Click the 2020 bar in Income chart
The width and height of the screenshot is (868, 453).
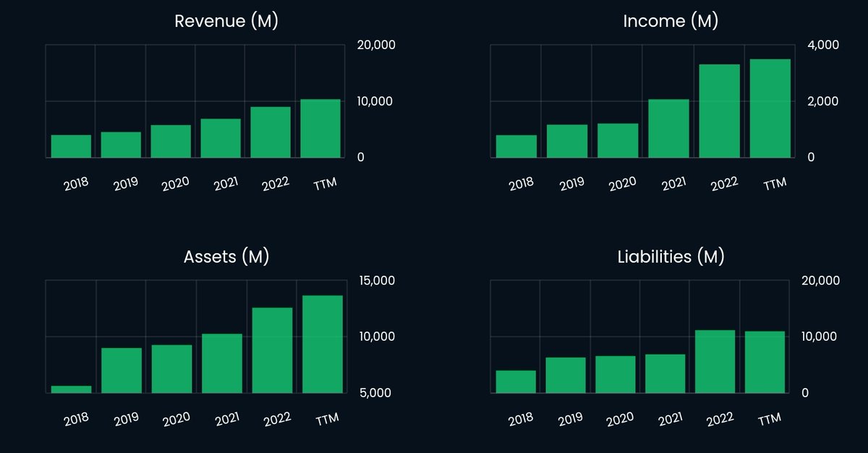(618, 140)
